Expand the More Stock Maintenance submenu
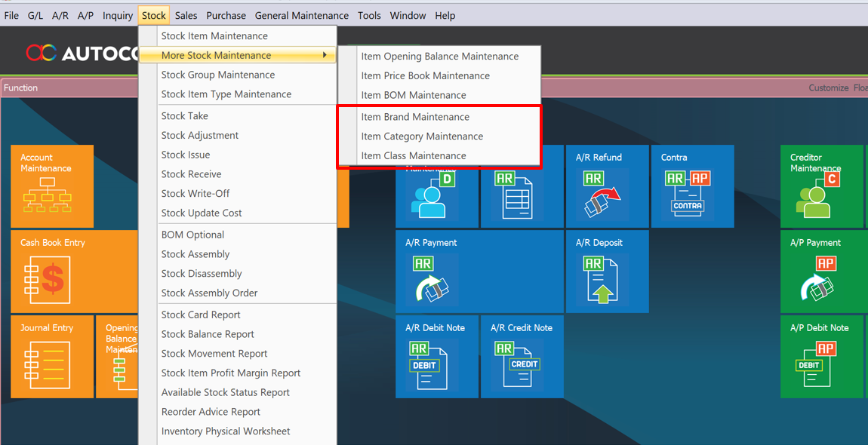The height and width of the screenshot is (445, 868). click(x=238, y=55)
